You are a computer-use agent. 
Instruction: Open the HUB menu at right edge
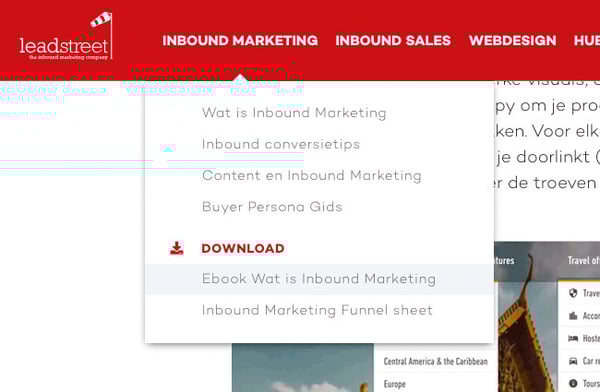(587, 41)
